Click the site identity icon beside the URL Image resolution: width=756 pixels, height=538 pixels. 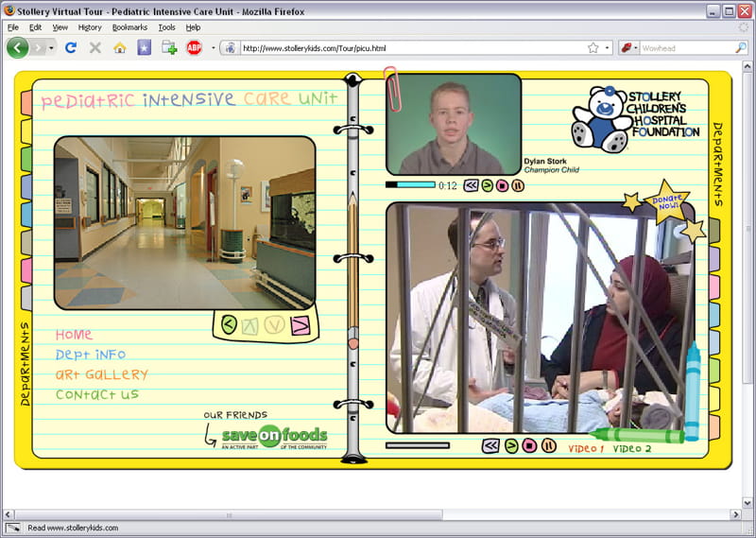click(231, 48)
